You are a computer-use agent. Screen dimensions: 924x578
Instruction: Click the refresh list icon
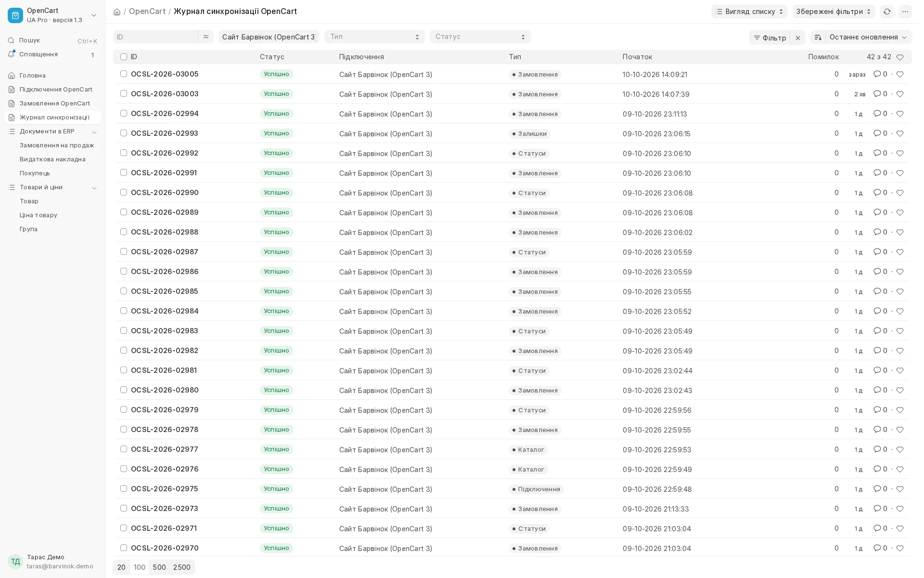886,12
